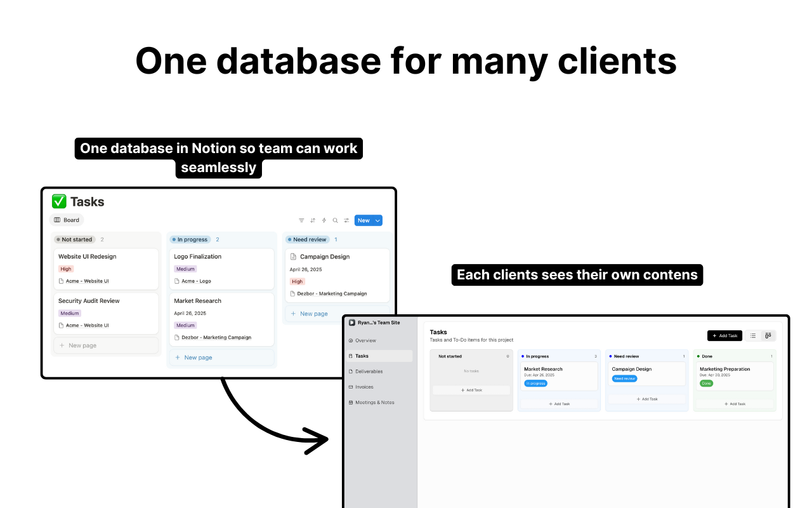This screenshot has height=508, width=812.
Task: Open the New button dropdown arrow
Action: (377, 220)
